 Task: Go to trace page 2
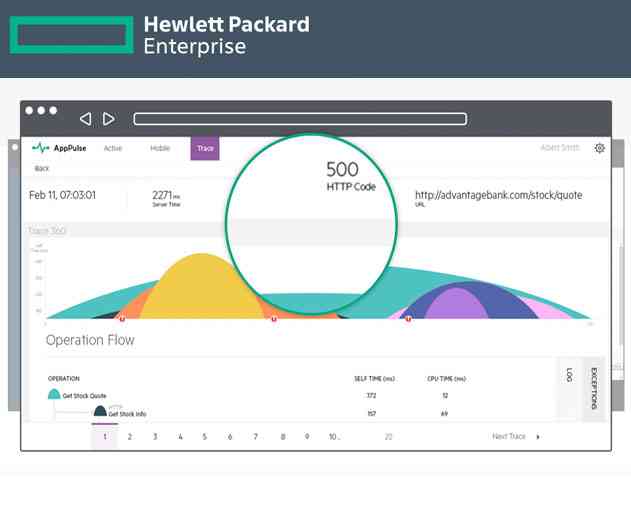click(x=130, y=437)
